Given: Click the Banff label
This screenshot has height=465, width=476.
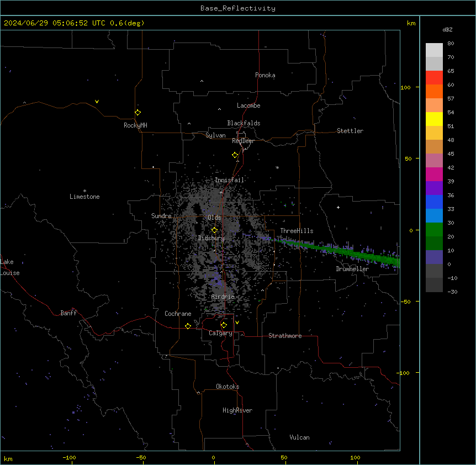Looking at the screenshot, I should [68, 313].
